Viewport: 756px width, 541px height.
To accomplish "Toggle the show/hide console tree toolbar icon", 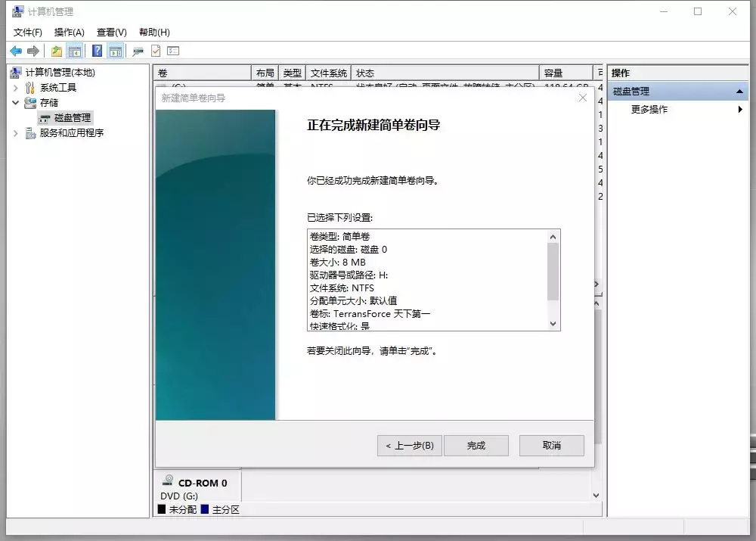I will tap(74, 51).
